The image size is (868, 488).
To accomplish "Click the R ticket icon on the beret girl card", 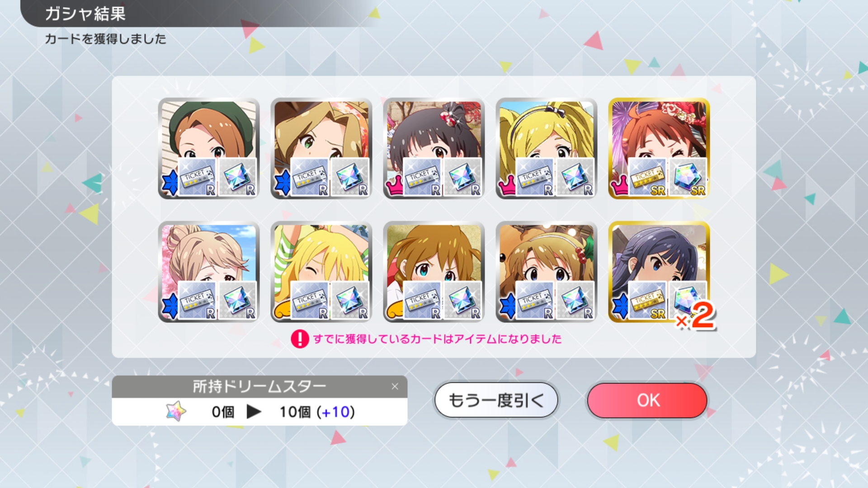I will (x=197, y=177).
